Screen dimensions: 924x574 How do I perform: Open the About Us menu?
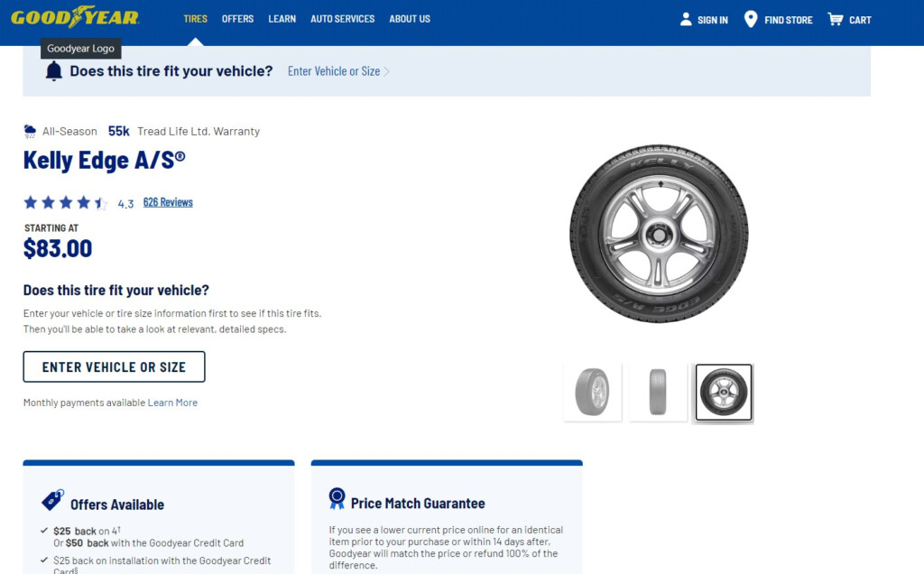click(410, 19)
